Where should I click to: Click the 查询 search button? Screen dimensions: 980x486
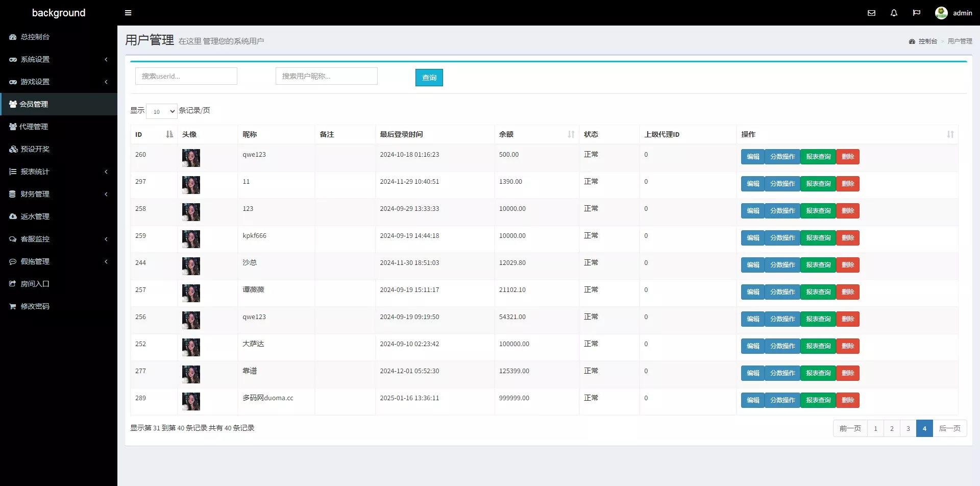429,78
